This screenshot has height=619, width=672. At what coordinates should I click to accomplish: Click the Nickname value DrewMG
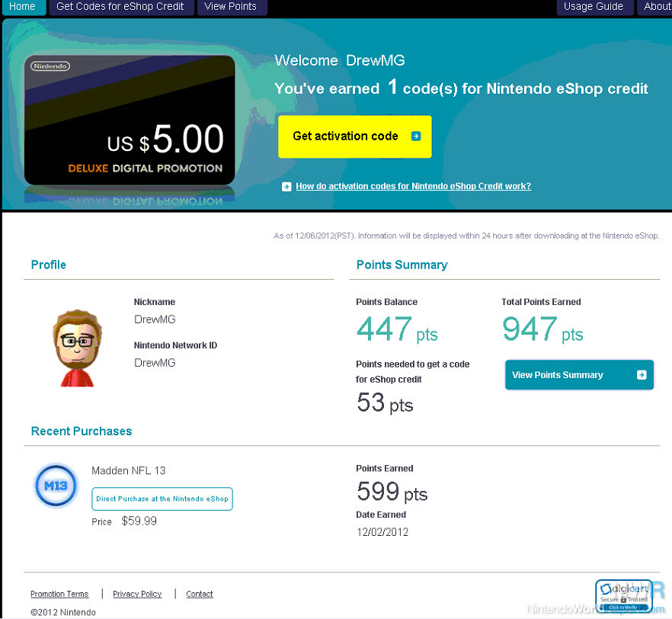click(x=155, y=319)
